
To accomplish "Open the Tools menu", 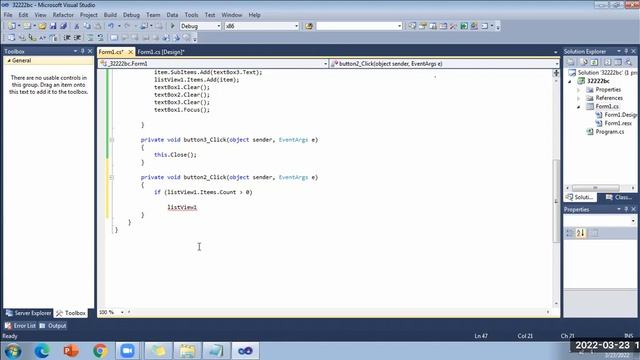I will 191,15.
